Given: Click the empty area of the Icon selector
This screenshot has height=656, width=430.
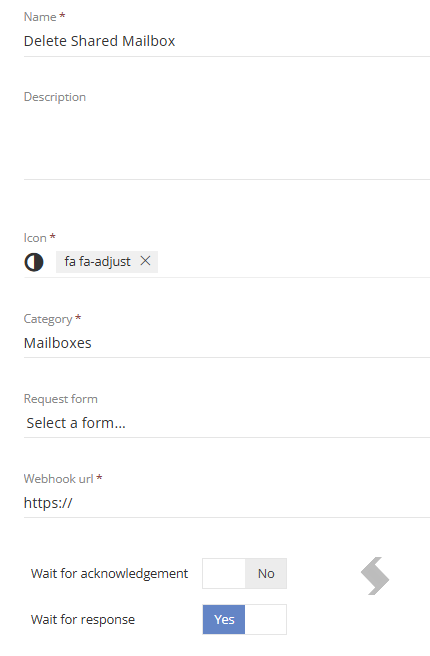Looking at the screenshot, I should click(x=293, y=262).
